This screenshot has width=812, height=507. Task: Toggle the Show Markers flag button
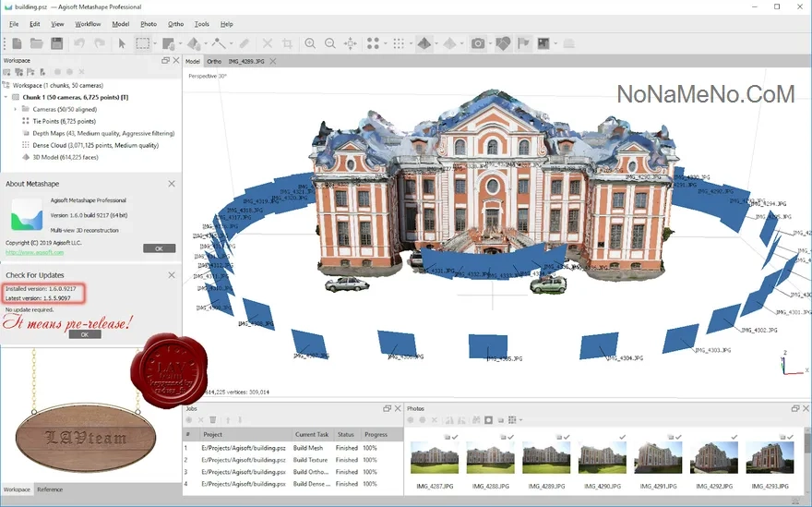(523, 43)
